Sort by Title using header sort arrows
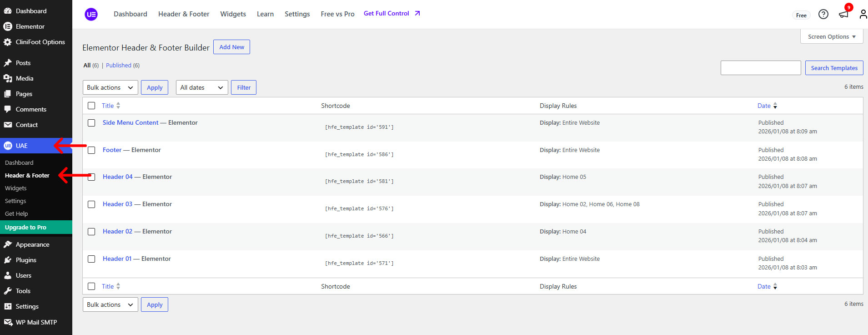Image resolution: width=868 pixels, height=335 pixels. [118, 106]
